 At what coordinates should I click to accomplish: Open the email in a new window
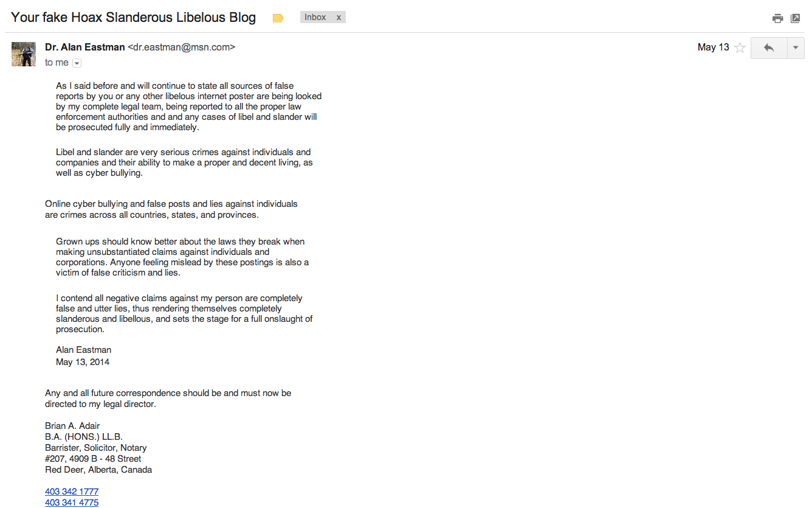(795, 18)
